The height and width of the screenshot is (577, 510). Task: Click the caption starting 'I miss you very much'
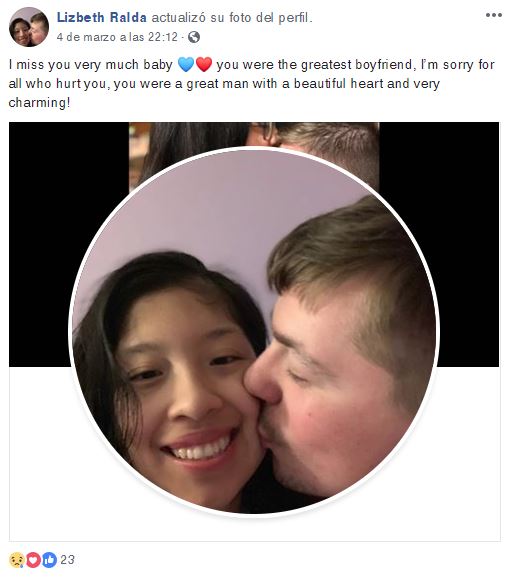(252, 84)
